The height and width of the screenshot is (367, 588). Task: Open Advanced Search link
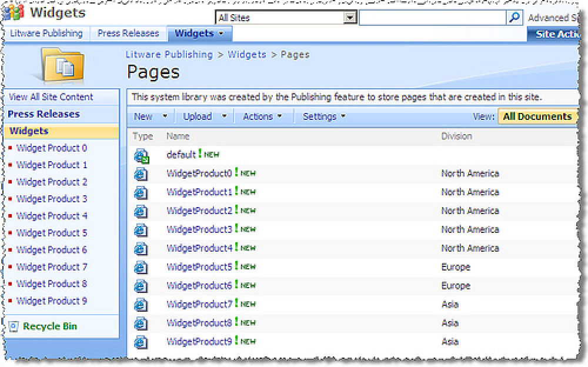(553, 18)
